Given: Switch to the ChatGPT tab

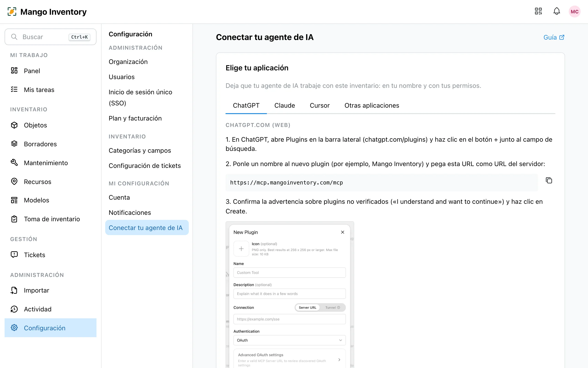Looking at the screenshot, I should pyautogui.click(x=246, y=105).
